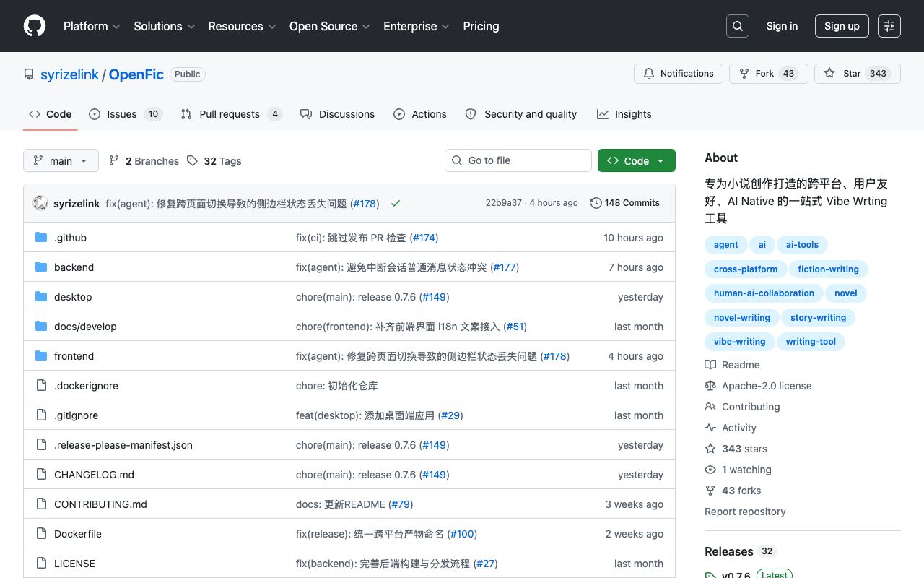Select the fiction-writing topic tag
Screen dimensions: 924x578
(x=828, y=269)
